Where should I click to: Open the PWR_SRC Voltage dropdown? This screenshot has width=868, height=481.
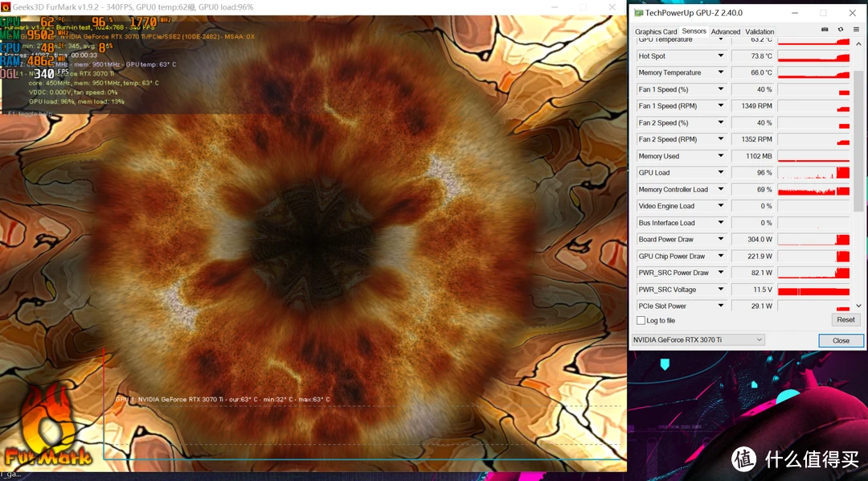point(721,289)
